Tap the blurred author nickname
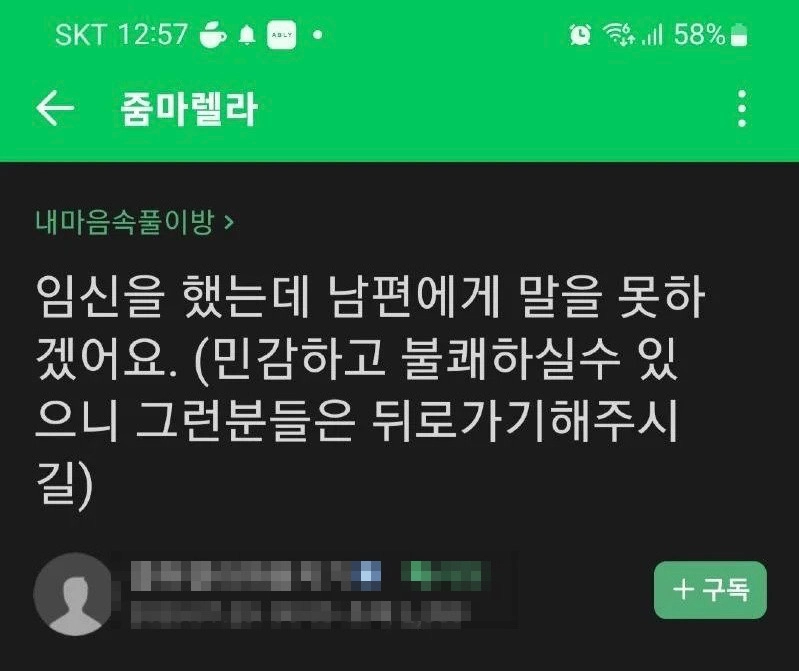 [x=256, y=575]
